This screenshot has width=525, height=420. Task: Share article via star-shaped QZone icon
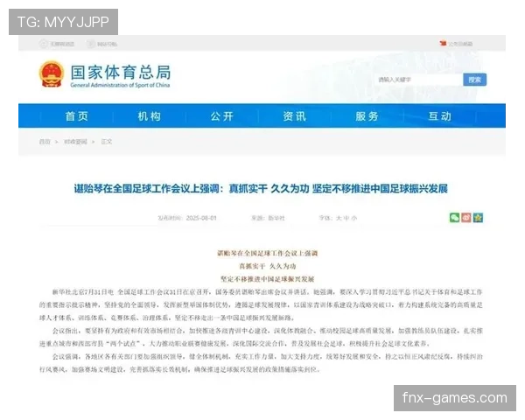pyautogui.click(x=478, y=218)
